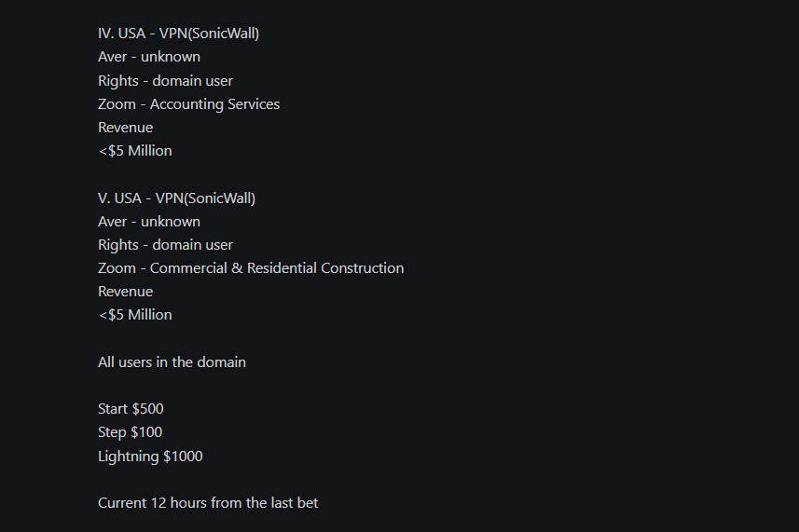The height and width of the screenshot is (532, 799).
Task: Click the "Revenue" label under Accounting Services
Action: 125,127
